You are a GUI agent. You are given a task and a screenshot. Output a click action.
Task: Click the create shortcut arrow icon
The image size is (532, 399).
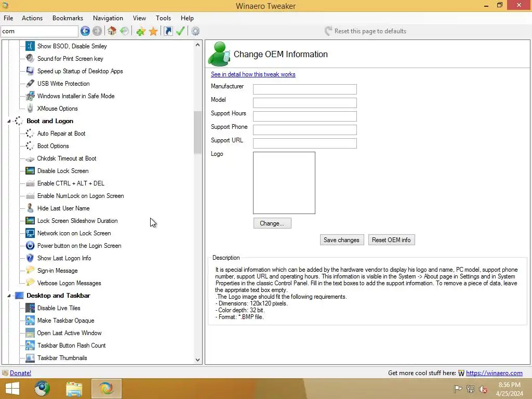pos(168,31)
